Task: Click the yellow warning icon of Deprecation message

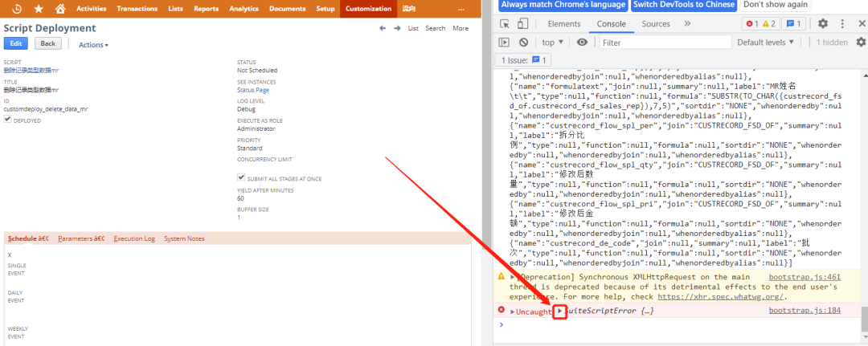Action: point(502,276)
